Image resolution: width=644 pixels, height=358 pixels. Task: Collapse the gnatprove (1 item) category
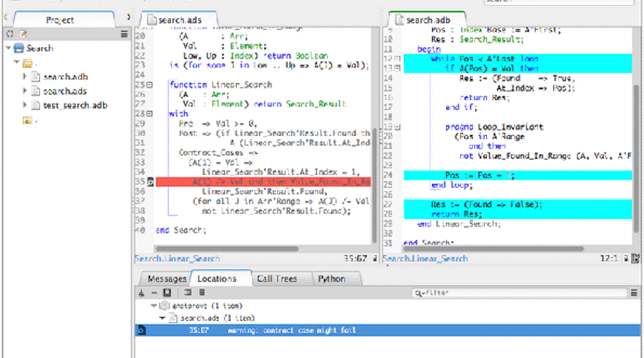pyautogui.click(x=154, y=305)
